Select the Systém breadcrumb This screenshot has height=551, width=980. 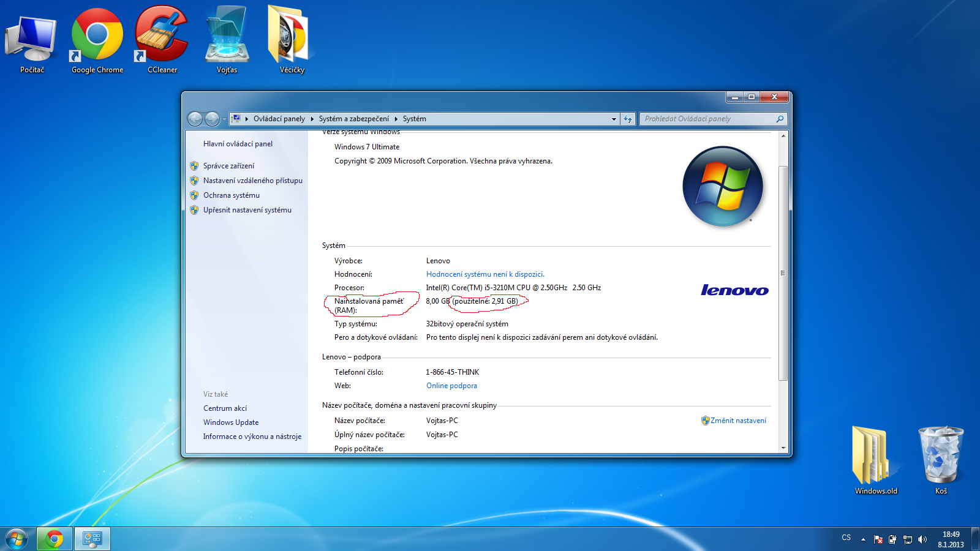(x=415, y=119)
